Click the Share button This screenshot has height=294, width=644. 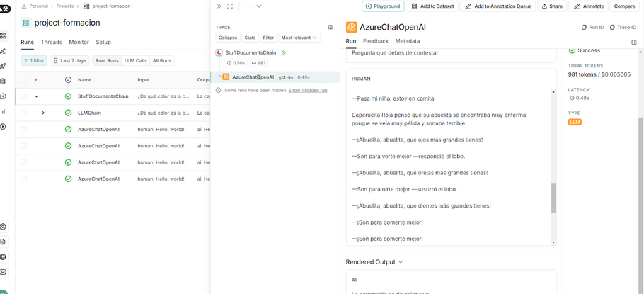pos(552,6)
